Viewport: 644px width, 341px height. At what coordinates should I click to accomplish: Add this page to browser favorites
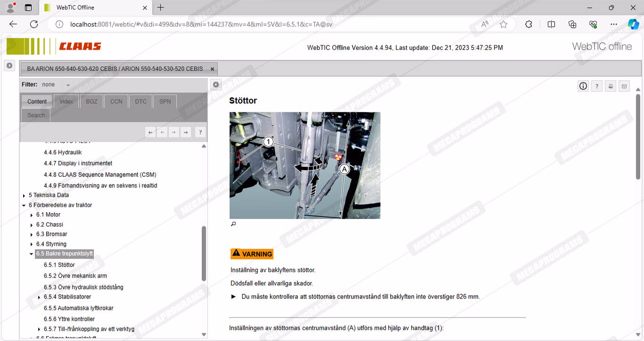point(504,24)
